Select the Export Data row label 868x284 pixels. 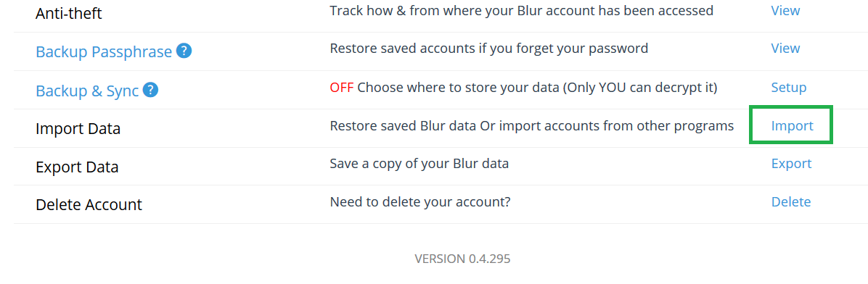77,167
